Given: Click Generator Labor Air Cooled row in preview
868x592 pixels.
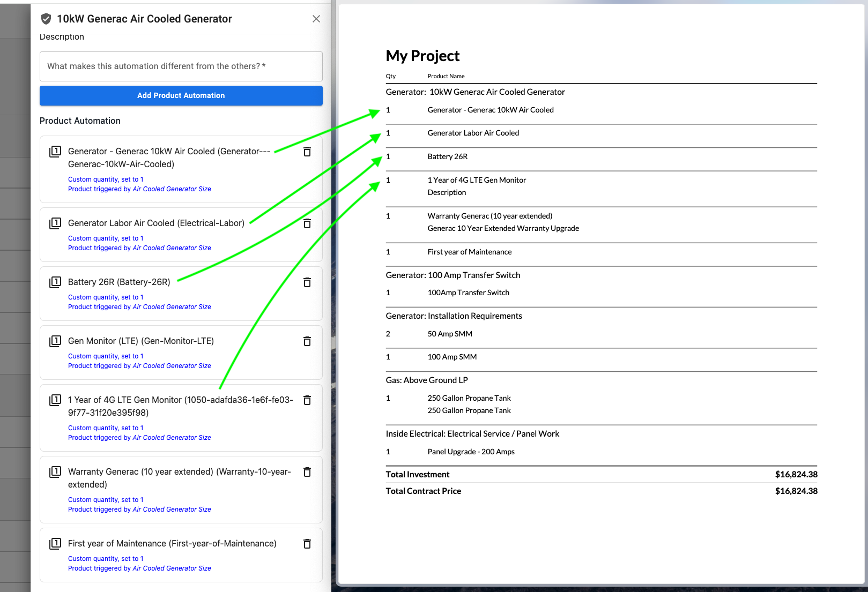Looking at the screenshot, I should pos(602,133).
